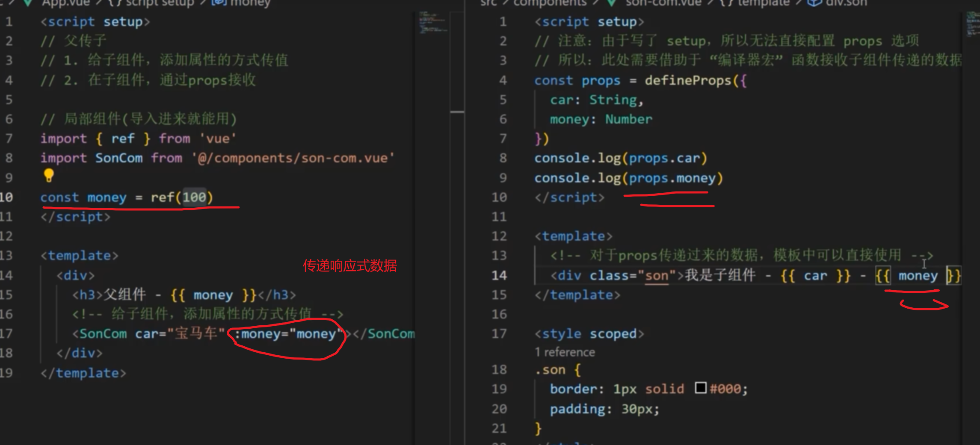Select line number 4 in son-com.vue gutter
The height and width of the screenshot is (445, 980).
(503, 80)
